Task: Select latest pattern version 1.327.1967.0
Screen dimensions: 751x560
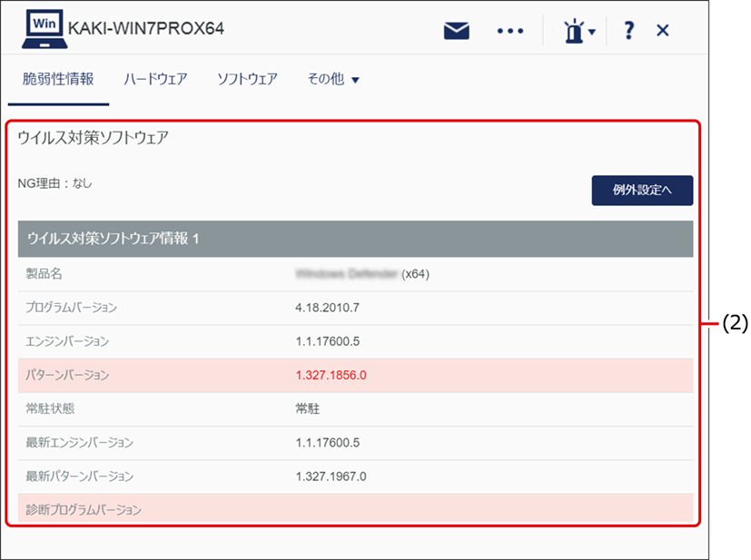Action: tap(331, 476)
